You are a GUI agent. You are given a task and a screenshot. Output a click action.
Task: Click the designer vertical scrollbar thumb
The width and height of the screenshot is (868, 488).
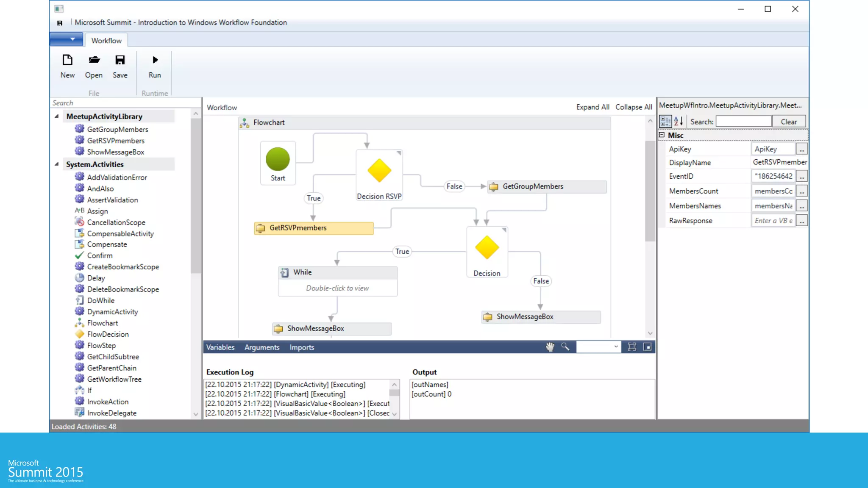650,191
